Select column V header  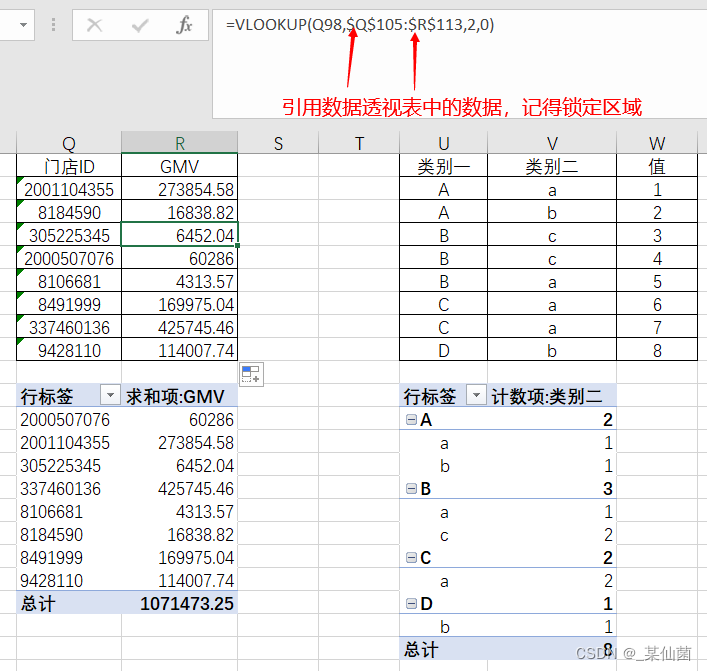[x=552, y=143]
